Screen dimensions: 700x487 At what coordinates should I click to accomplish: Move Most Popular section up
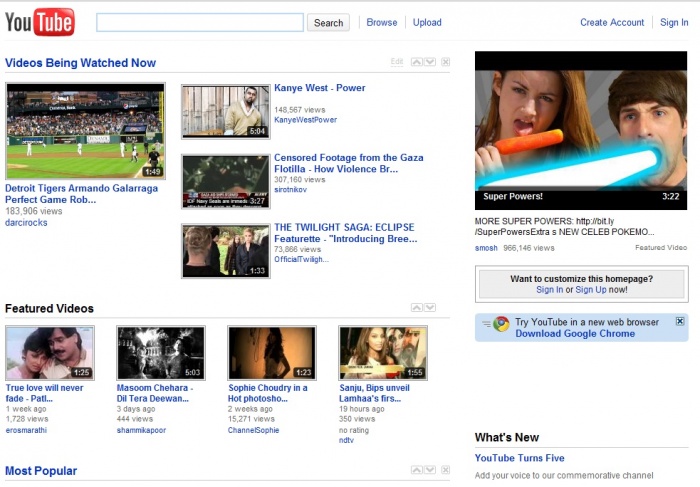tap(417, 470)
